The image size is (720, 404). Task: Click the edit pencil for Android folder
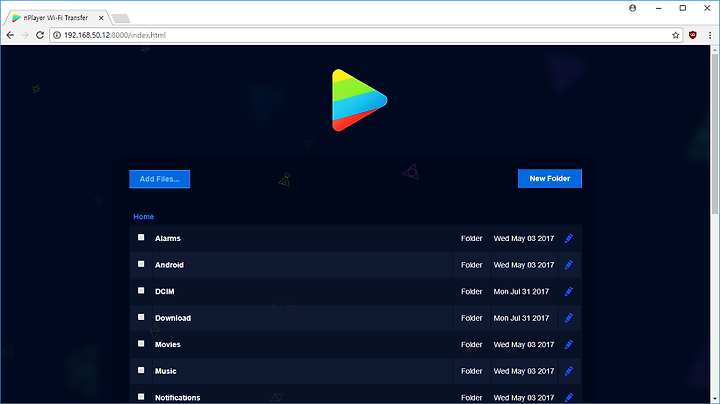coord(569,265)
